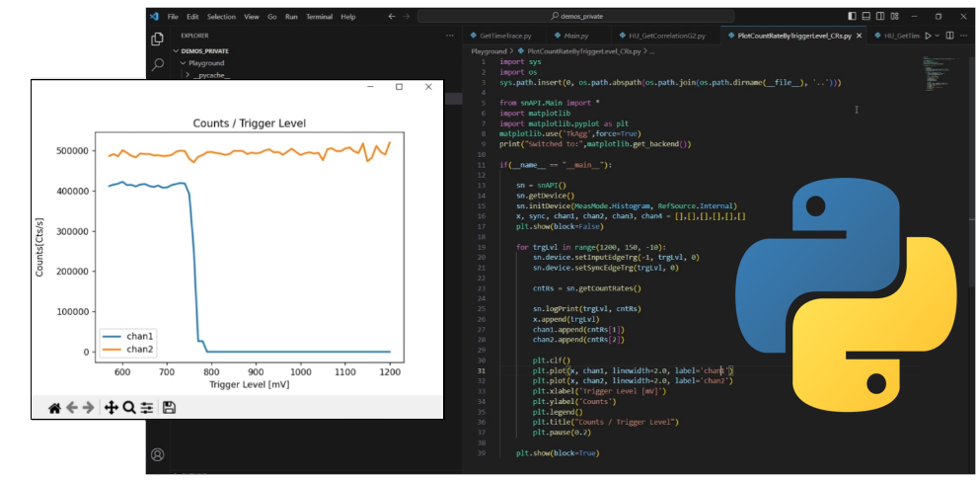Image resolution: width=980 pixels, height=481 pixels.
Task: Click the 'plt.show(block=True)' line
Action: click(x=558, y=453)
